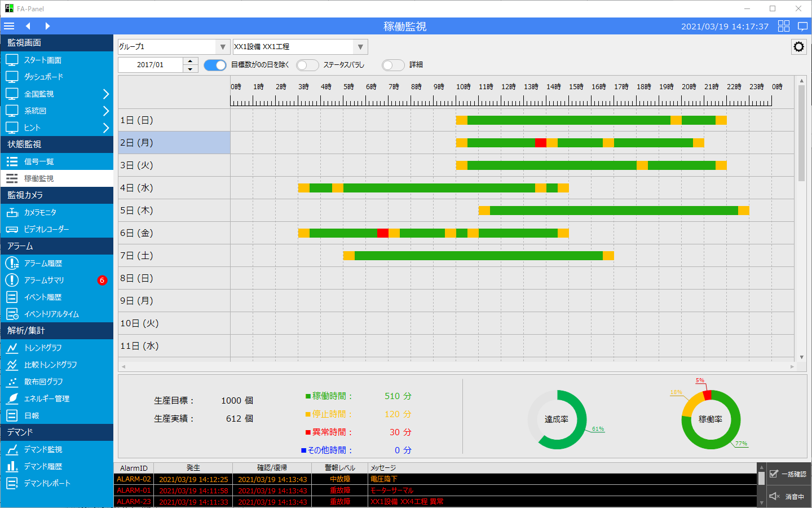
Task: Open ビデオレコーダー
Action: pos(56,229)
